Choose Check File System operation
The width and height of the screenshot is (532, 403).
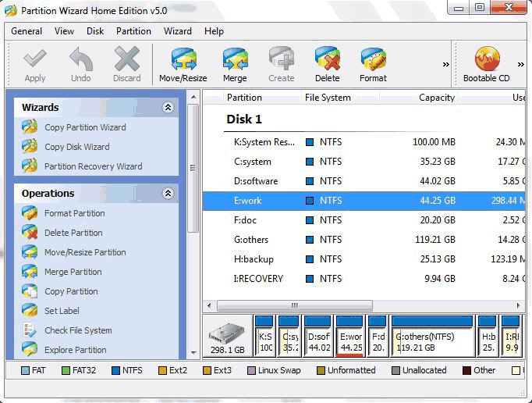click(78, 330)
